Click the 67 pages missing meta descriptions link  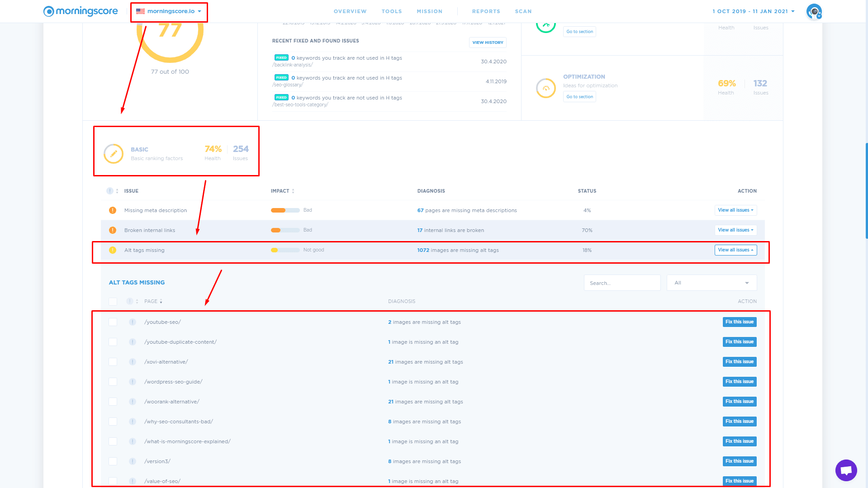(x=467, y=210)
